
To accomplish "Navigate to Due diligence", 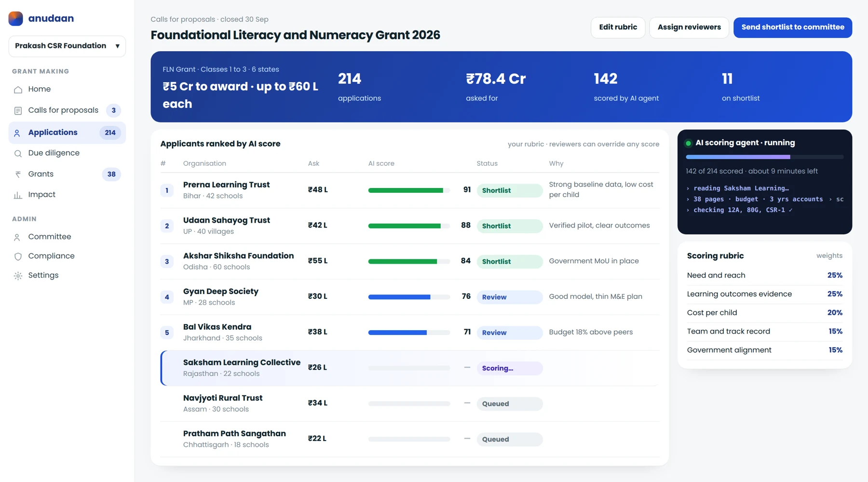I will tap(67, 153).
